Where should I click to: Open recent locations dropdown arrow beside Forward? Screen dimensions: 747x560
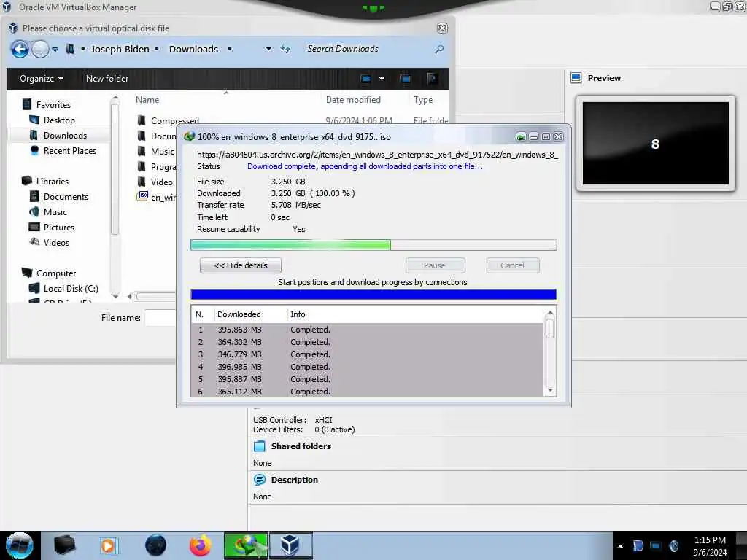(55, 49)
